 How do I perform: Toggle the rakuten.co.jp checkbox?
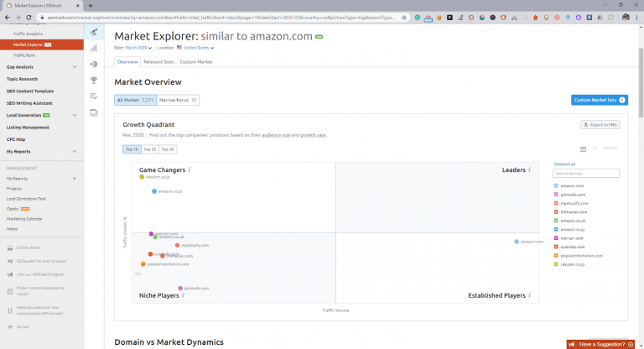click(556, 264)
